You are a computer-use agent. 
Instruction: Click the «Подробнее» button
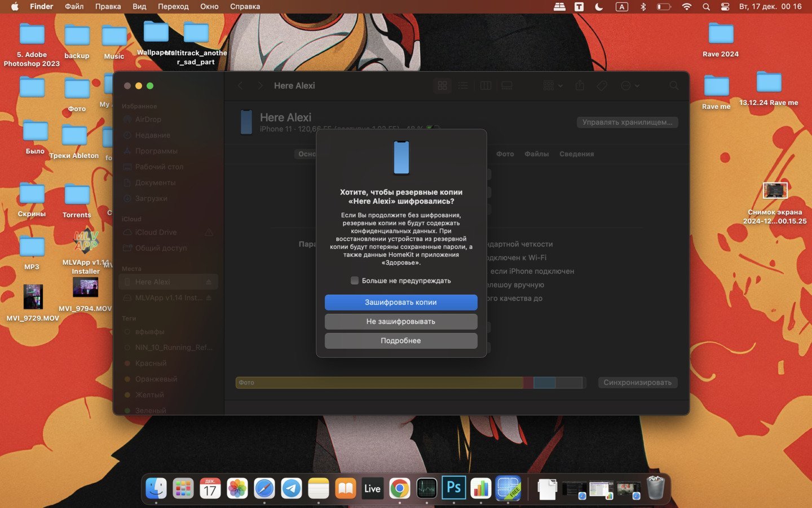click(401, 341)
